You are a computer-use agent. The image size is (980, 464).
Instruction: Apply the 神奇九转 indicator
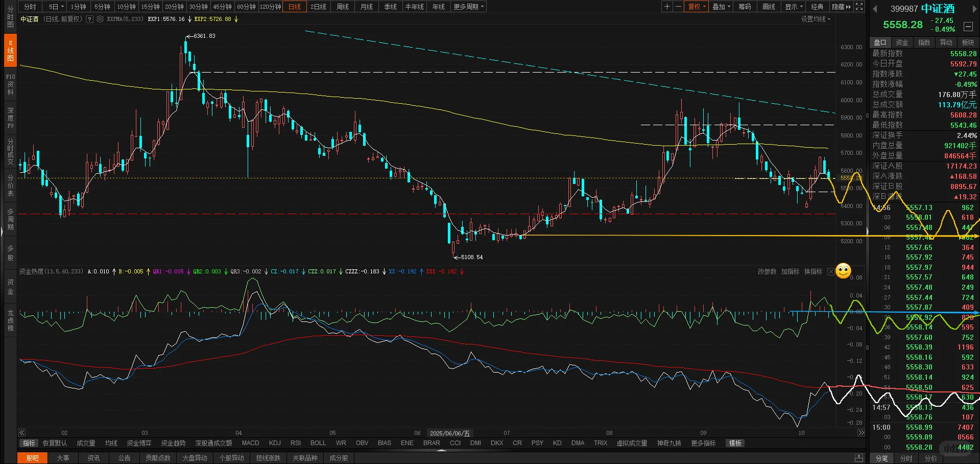(x=669, y=443)
